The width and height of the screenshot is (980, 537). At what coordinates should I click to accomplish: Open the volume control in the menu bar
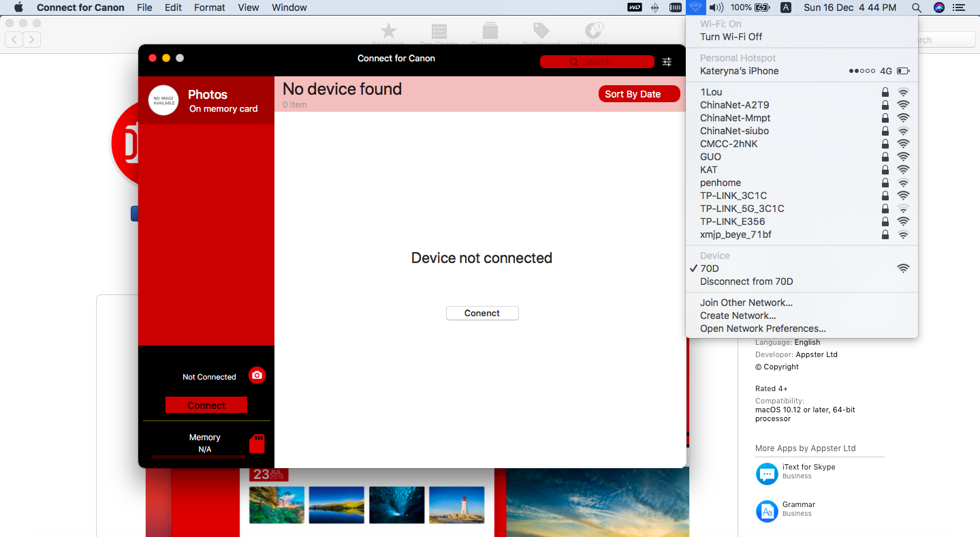pyautogui.click(x=716, y=7)
